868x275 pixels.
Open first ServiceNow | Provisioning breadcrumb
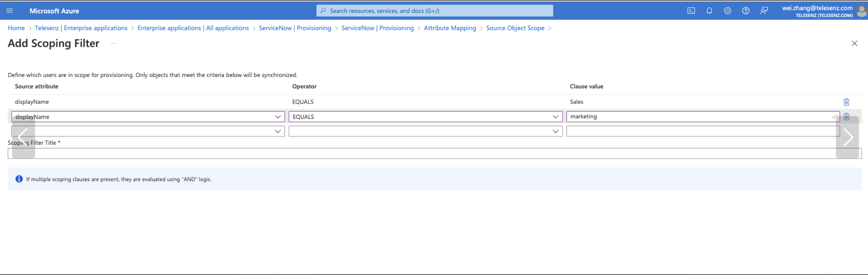click(295, 28)
